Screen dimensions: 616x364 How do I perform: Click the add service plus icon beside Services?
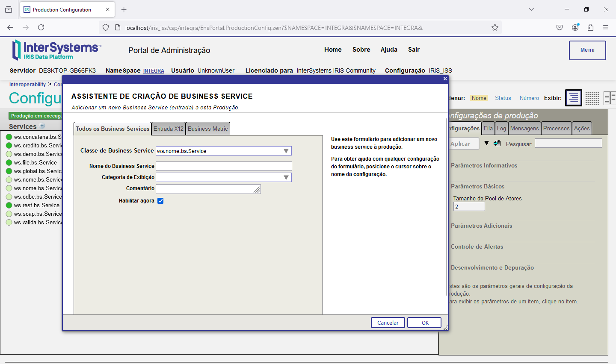42,126
